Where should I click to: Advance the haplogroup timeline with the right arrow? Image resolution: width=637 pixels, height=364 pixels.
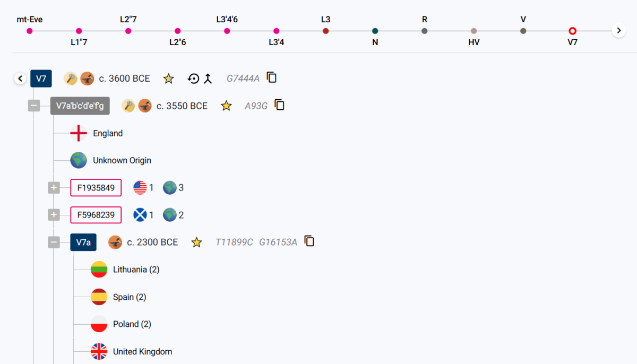tap(618, 31)
